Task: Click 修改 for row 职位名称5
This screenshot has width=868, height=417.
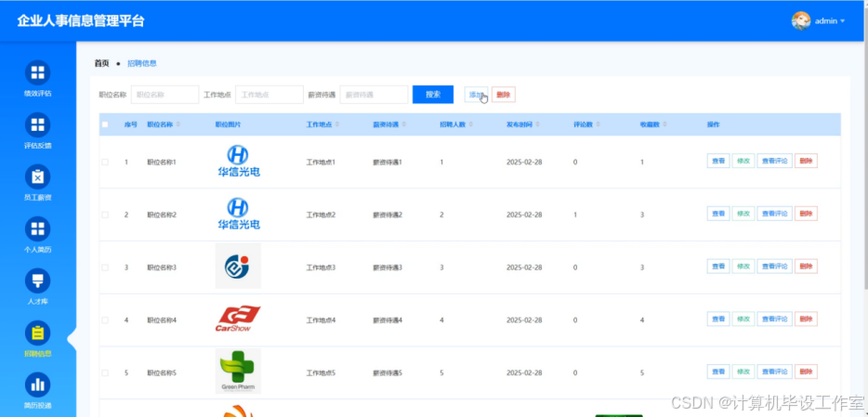Action: pyautogui.click(x=743, y=371)
